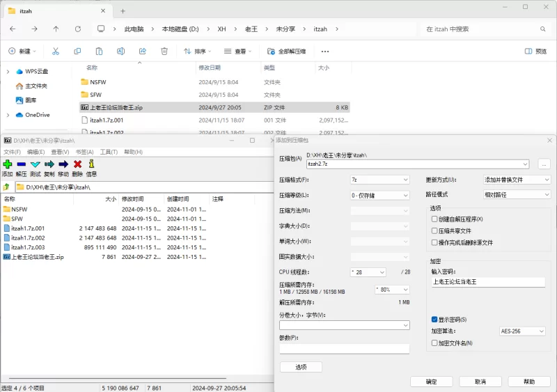The height and width of the screenshot is (392, 557).
Task: Click the Explorer trash delete icon
Action: pyautogui.click(x=164, y=52)
